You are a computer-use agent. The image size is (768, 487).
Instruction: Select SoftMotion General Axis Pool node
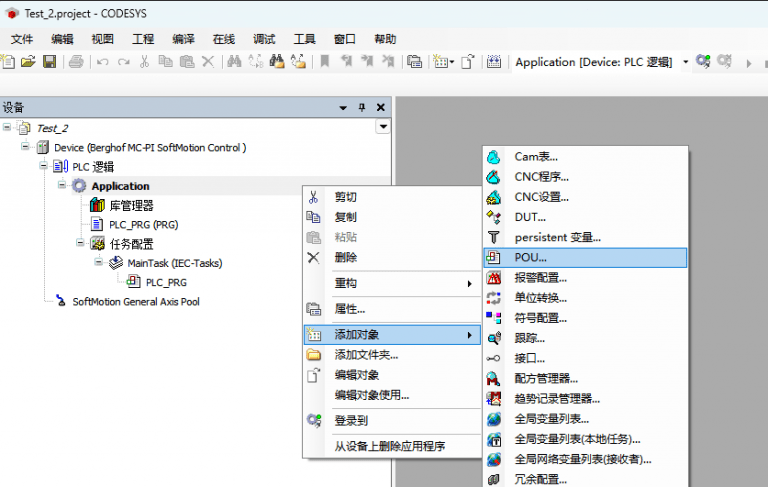(135, 301)
